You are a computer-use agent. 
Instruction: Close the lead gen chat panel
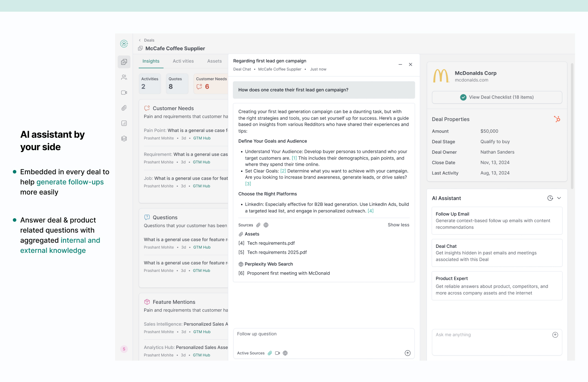[x=410, y=65]
